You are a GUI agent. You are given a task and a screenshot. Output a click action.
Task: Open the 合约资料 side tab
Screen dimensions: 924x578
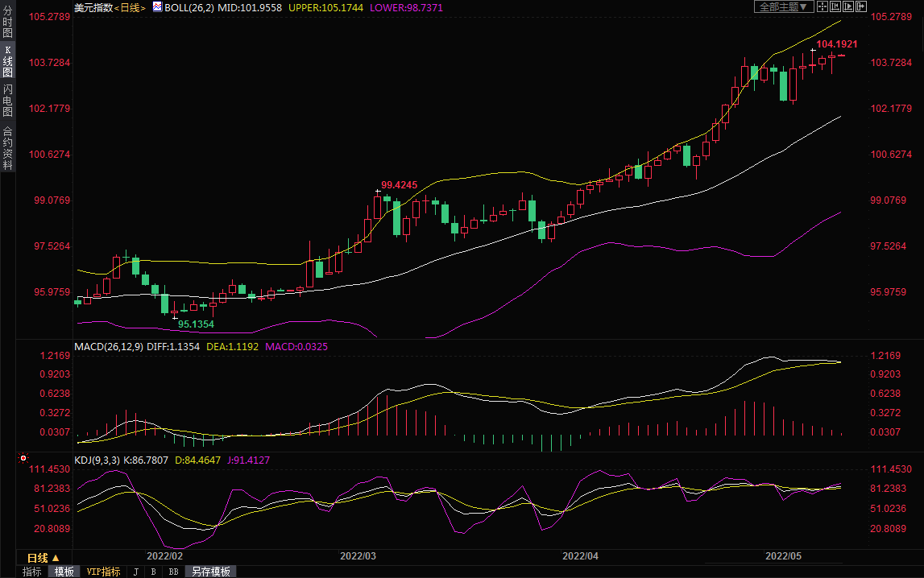[7, 147]
